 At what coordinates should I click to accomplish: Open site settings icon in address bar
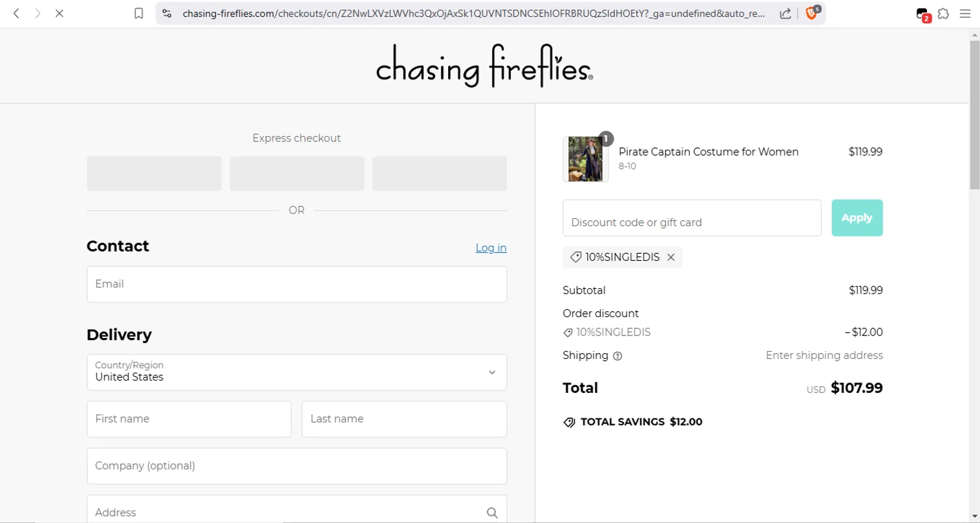167,13
